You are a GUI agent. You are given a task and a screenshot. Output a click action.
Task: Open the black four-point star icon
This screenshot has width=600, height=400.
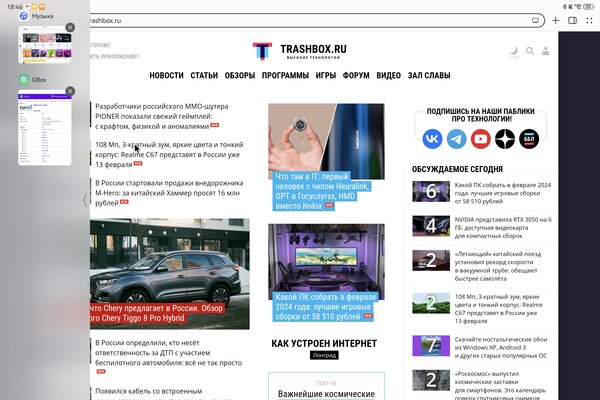point(505,139)
